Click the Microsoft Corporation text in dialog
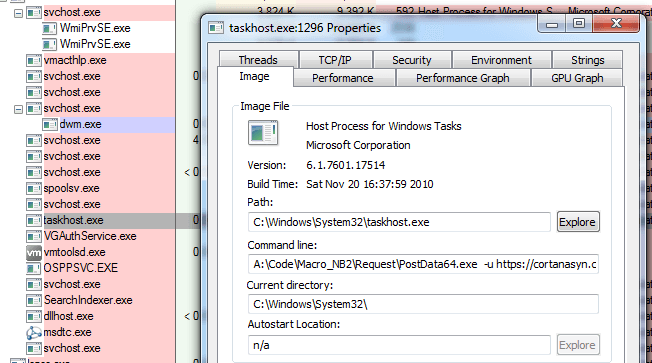Screen dimensions: 652x363 click(x=358, y=145)
